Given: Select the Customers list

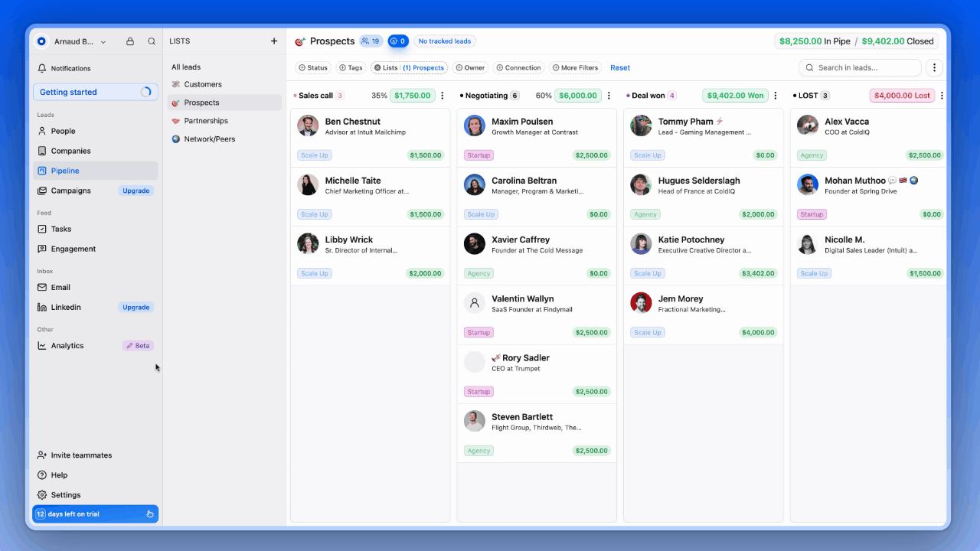Looking at the screenshot, I should pyautogui.click(x=224, y=84).
